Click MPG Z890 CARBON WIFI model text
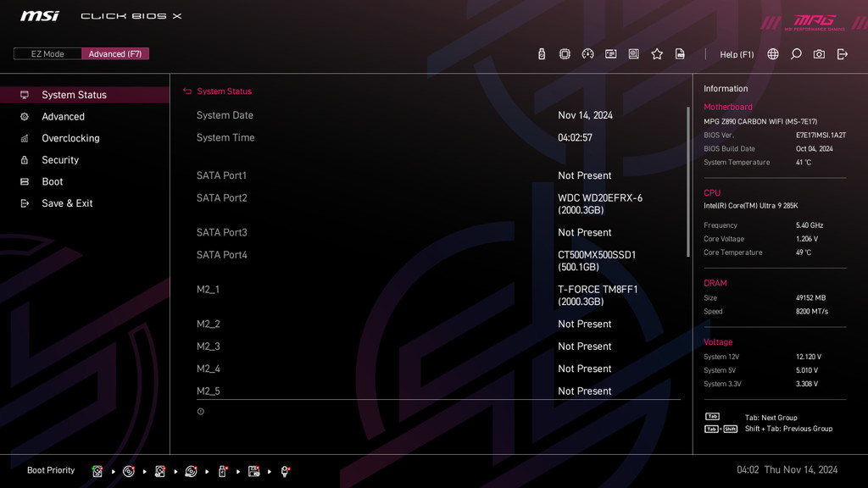 pos(760,121)
